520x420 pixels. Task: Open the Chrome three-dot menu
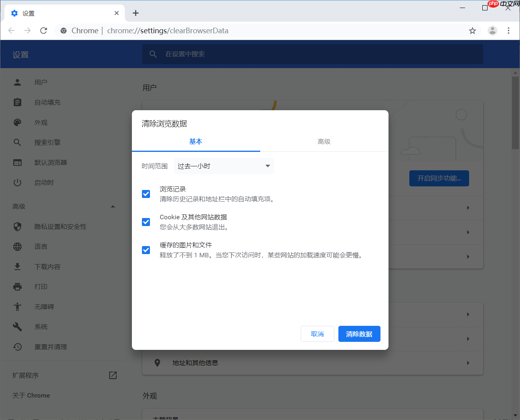pos(508,30)
